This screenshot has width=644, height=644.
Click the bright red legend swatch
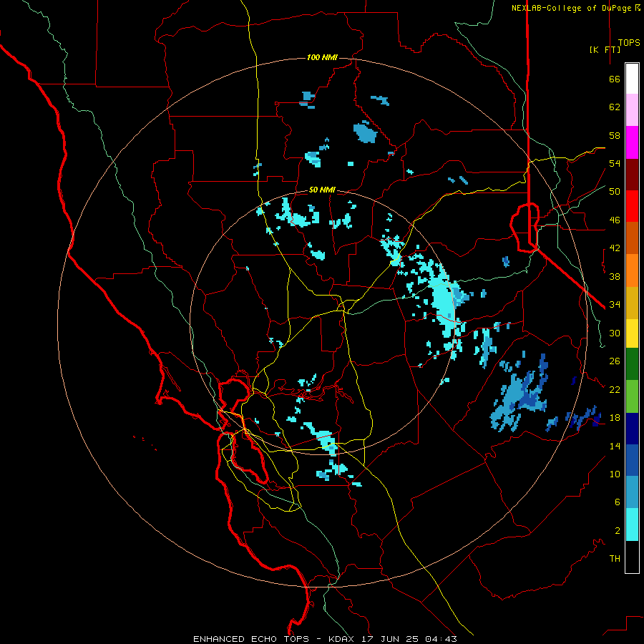tap(632, 206)
